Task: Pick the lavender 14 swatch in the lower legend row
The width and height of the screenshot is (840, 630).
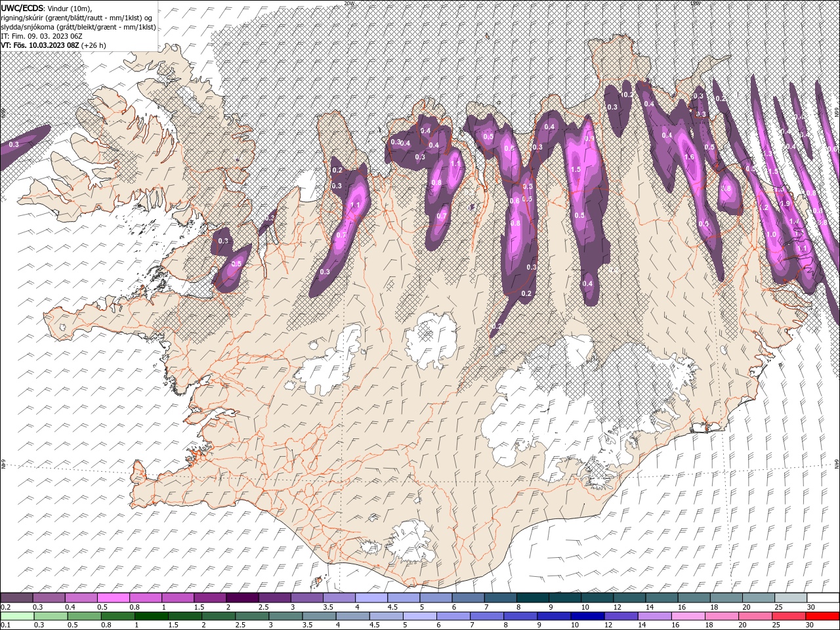Action: coord(656,616)
